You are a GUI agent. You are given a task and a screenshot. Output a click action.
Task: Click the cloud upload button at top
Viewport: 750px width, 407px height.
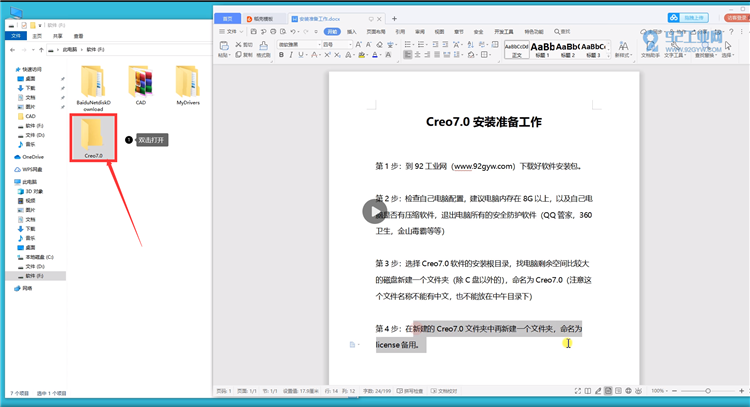(688, 18)
